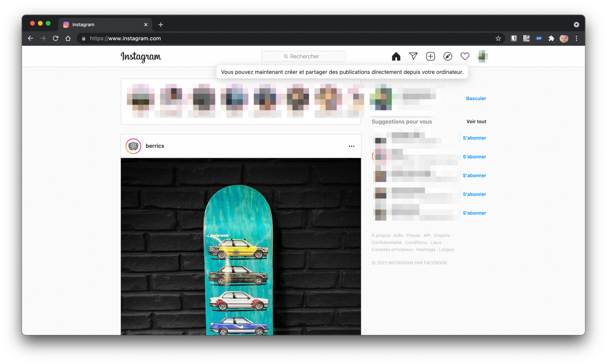The height and width of the screenshot is (364, 607).
Task: Click the site lock icon
Action: click(x=83, y=38)
